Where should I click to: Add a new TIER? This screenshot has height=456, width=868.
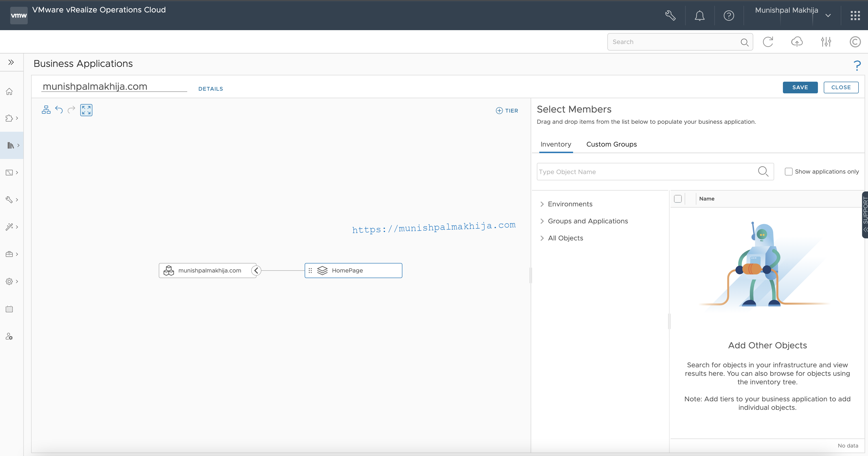pyautogui.click(x=507, y=110)
